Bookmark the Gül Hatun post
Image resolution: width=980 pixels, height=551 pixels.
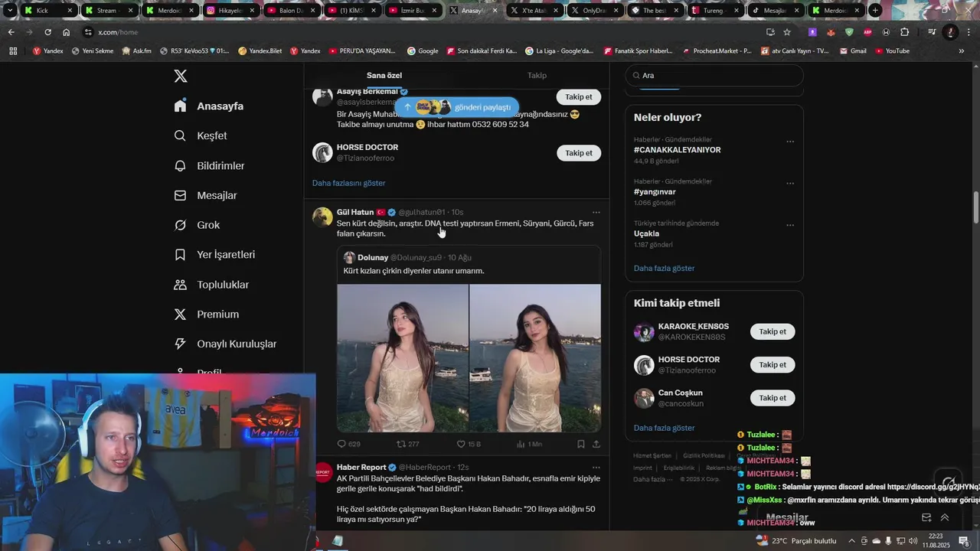point(581,444)
